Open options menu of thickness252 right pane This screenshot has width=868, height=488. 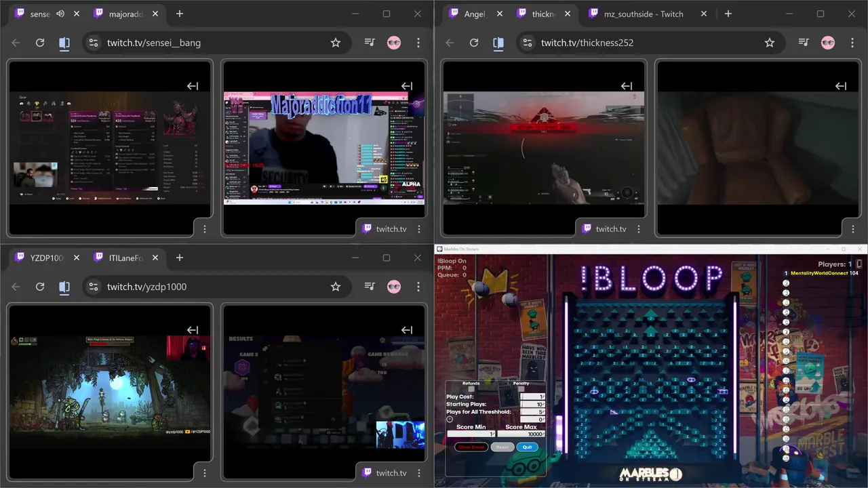click(x=853, y=229)
